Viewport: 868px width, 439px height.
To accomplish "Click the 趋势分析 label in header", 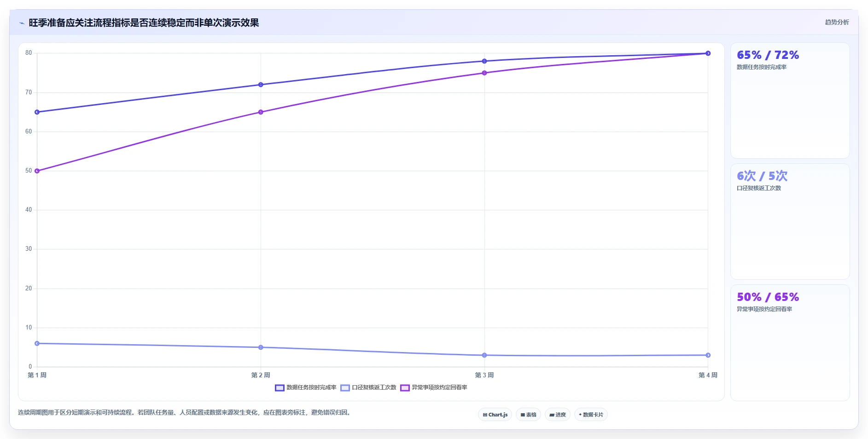I will point(837,22).
